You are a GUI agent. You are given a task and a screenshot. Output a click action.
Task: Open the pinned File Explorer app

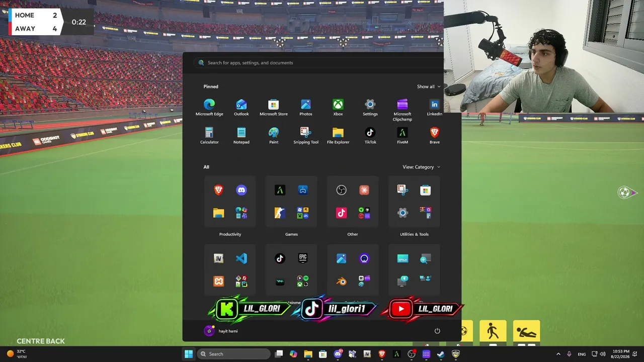(x=338, y=136)
